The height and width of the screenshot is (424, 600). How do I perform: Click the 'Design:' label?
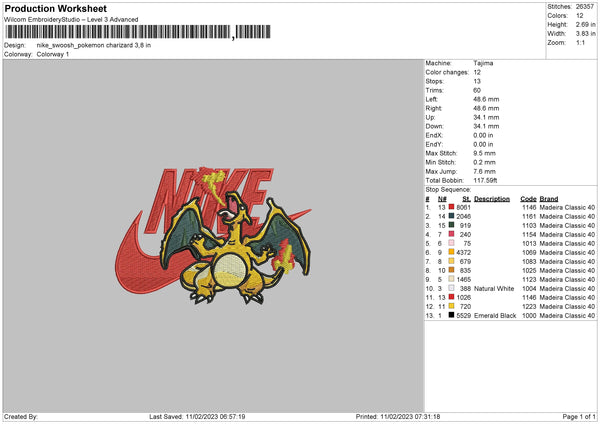15,45
